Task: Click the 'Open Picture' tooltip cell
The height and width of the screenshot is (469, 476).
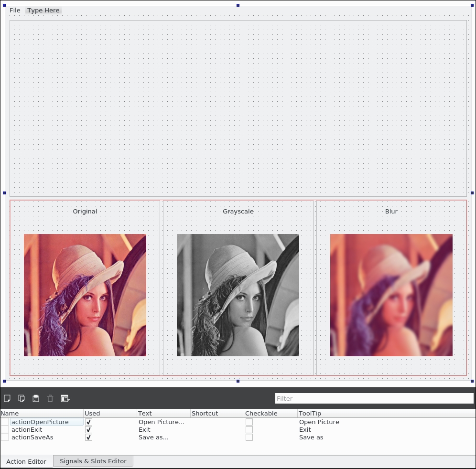Action: (319, 422)
